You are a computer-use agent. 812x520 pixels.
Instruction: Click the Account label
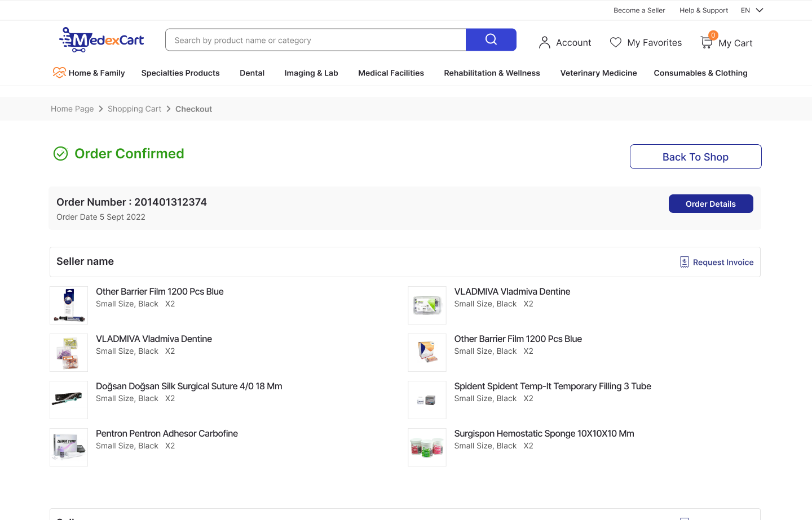pyautogui.click(x=573, y=42)
